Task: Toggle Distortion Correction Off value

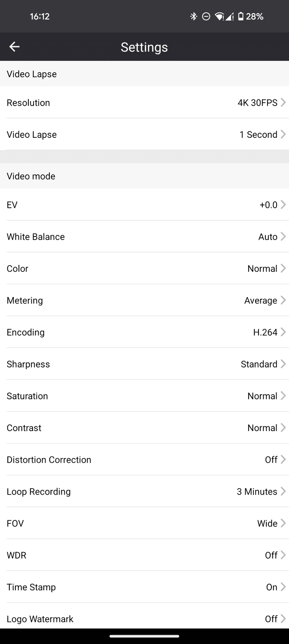Action: 271,460
